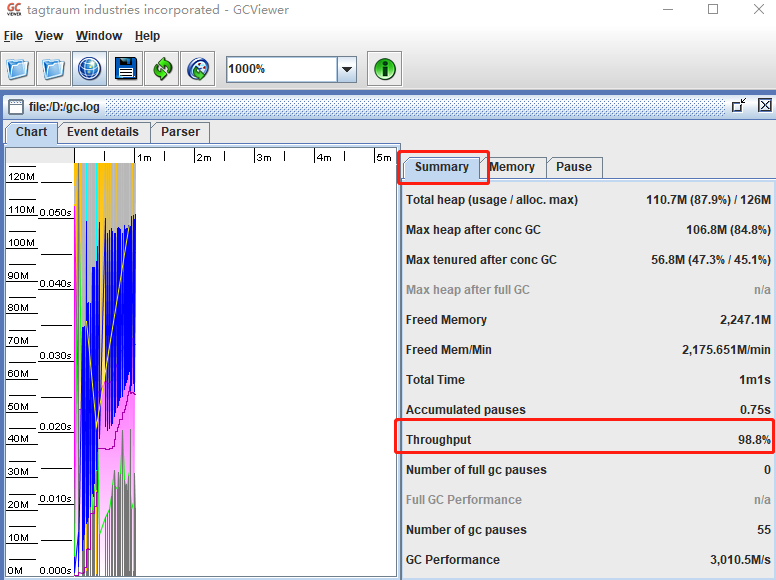
Task: Open the Window menu
Action: pyautogui.click(x=98, y=36)
